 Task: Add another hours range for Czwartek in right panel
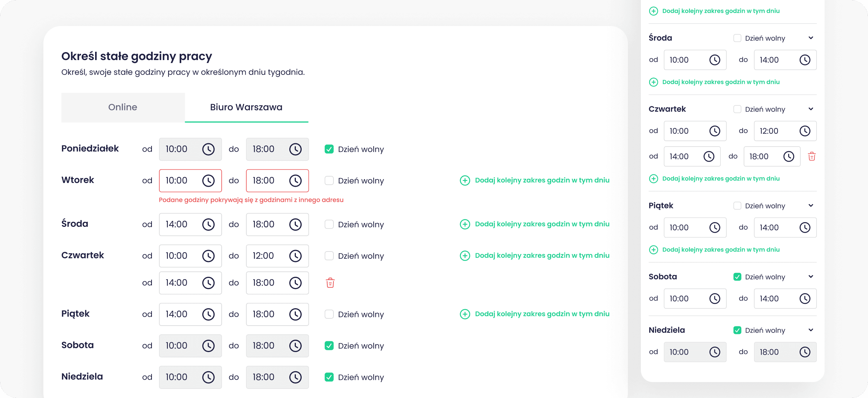click(720, 179)
